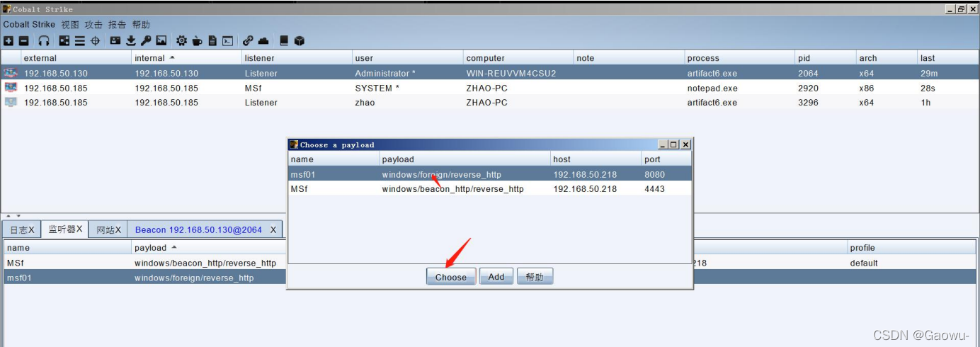Select the notepad.exe session row
The width and height of the screenshot is (980, 347).
[x=490, y=88]
